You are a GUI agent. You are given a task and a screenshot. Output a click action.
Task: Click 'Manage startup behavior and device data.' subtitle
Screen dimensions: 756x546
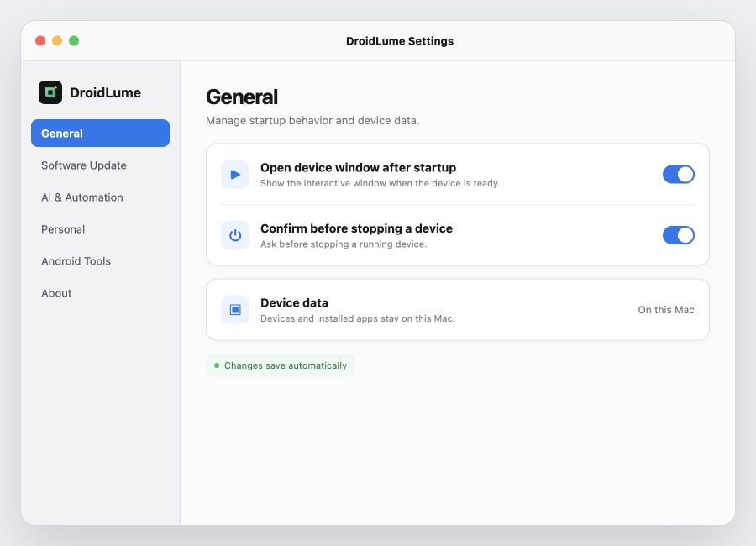click(312, 121)
